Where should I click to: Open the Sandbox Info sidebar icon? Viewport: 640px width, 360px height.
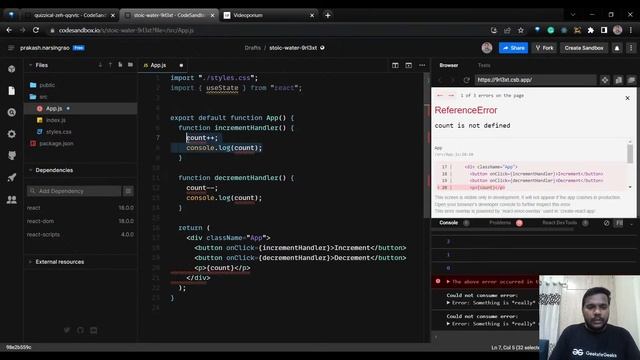point(11,69)
